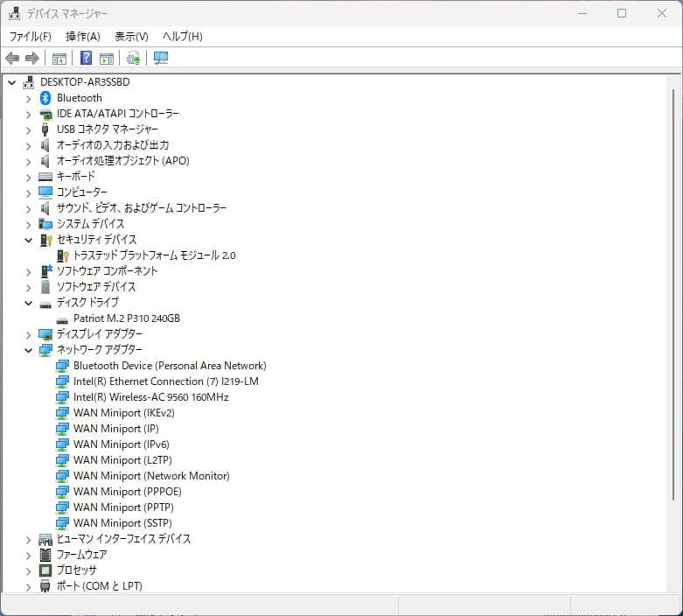Expand オーディオの入力および出力 arrow
The width and height of the screenshot is (683, 616).
pyautogui.click(x=29, y=146)
